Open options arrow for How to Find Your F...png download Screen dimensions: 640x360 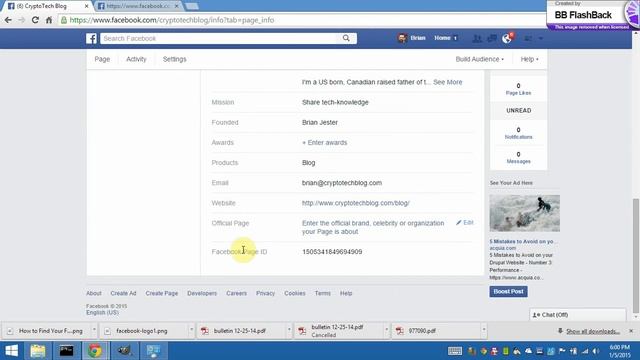point(94,329)
